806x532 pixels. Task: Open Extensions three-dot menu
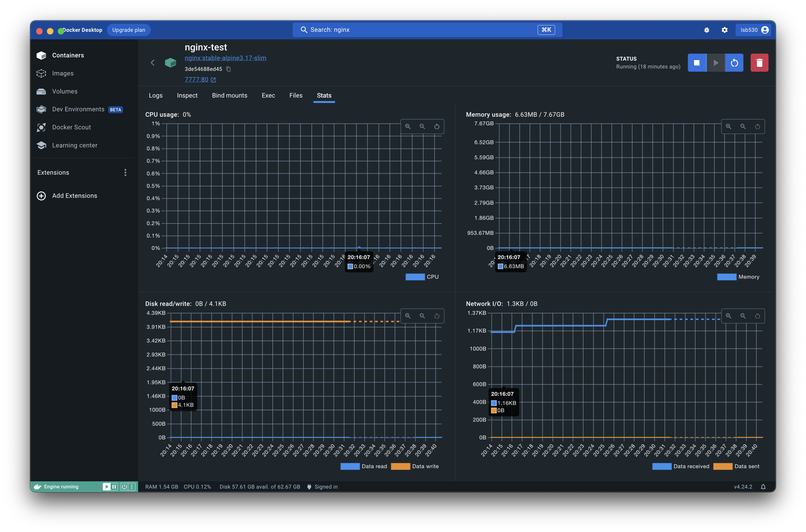125,172
